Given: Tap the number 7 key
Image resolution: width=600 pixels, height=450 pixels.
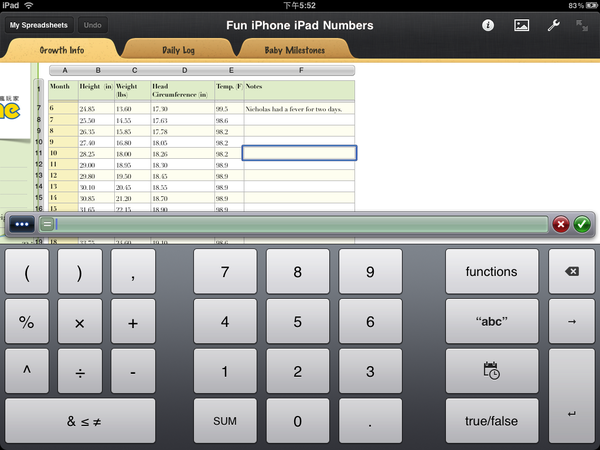Looking at the screenshot, I should pyautogui.click(x=225, y=271).
